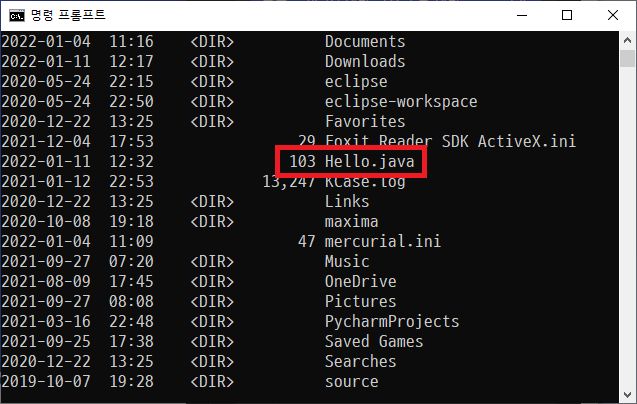This screenshot has height=404, width=637.
Task: Click the date 2021-03-16 on PycharmProjects row
Action: [x=46, y=321]
